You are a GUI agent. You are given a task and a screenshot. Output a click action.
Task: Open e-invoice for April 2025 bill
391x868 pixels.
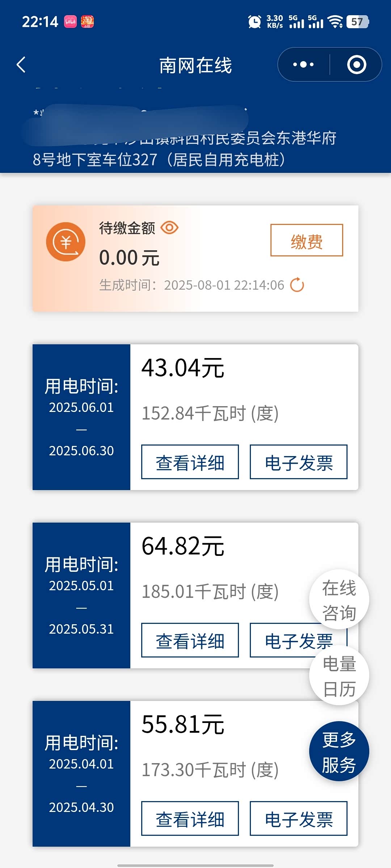pyautogui.click(x=298, y=818)
